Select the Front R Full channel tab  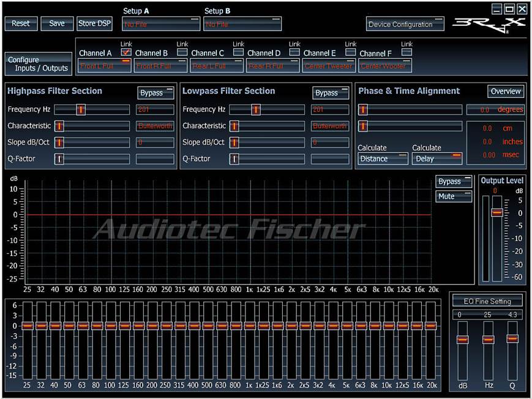(x=160, y=66)
